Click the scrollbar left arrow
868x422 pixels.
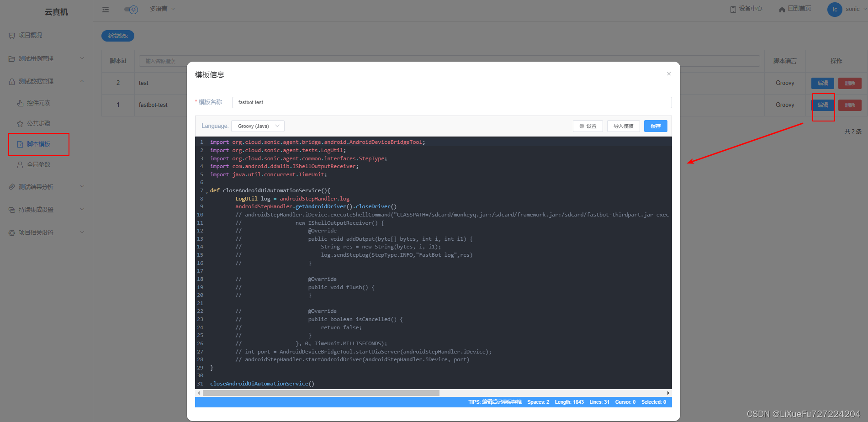[199, 393]
